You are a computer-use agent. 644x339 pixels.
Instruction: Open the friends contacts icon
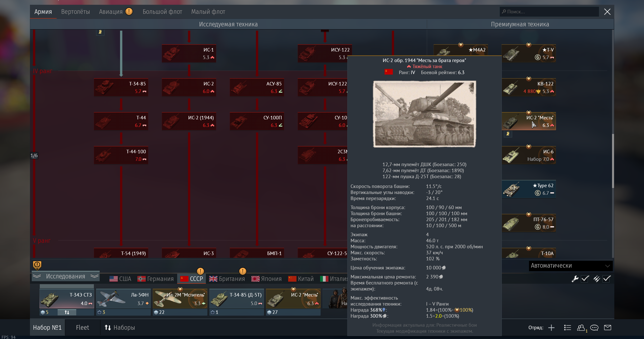click(x=581, y=328)
